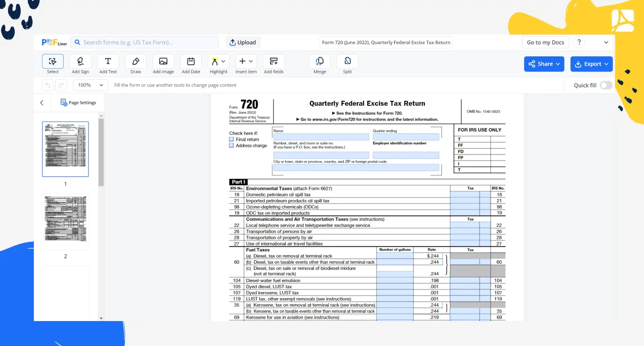Click the Share button

coord(544,64)
